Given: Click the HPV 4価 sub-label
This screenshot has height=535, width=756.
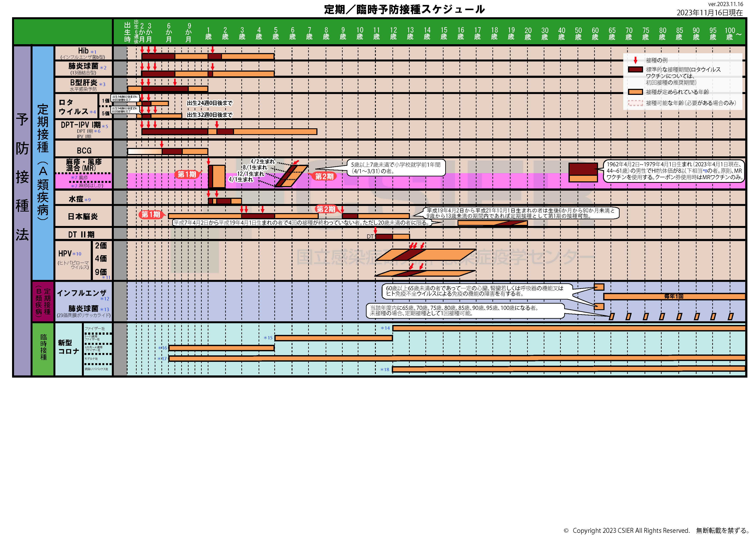Looking at the screenshot, I should [x=101, y=259].
